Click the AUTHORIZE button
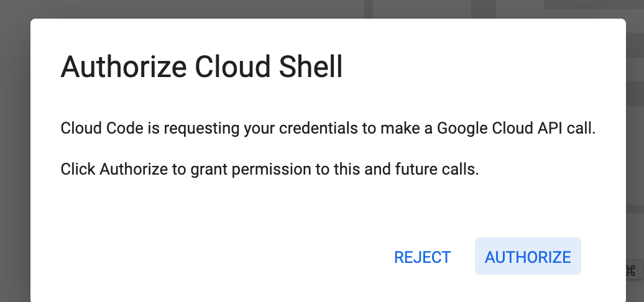Image resolution: width=644 pixels, height=302 pixels. 528,256
